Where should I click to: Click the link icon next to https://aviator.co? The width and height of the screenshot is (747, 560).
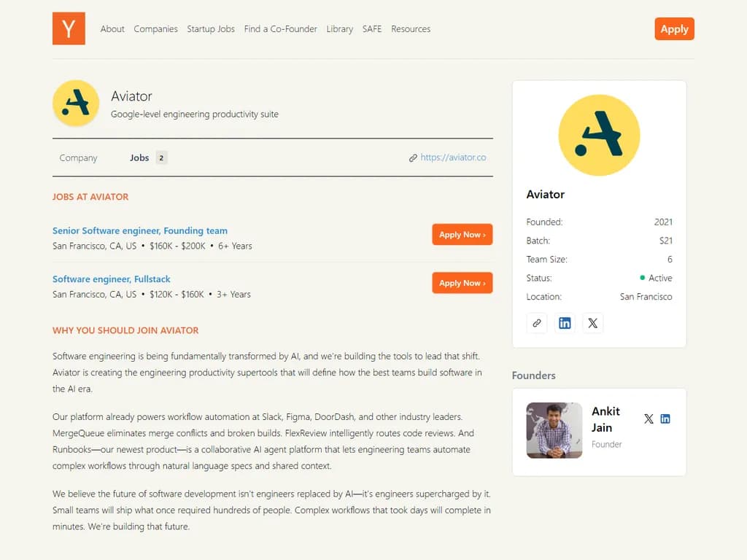414,157
